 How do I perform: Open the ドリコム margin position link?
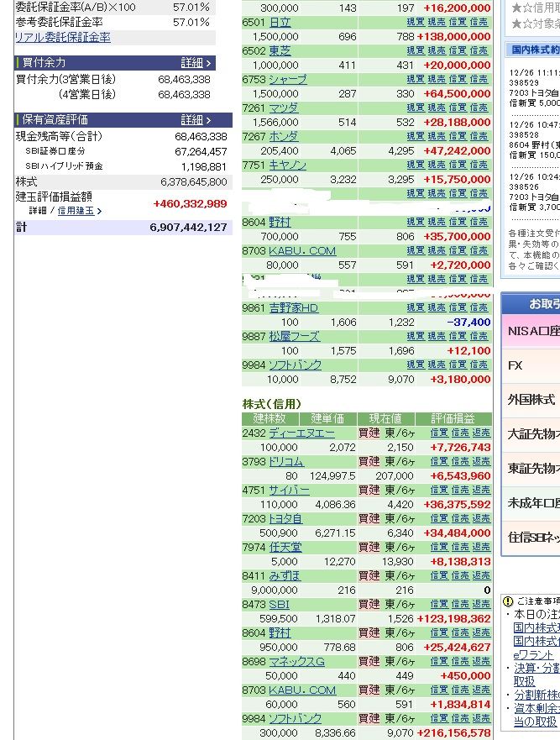coord(286,462)
